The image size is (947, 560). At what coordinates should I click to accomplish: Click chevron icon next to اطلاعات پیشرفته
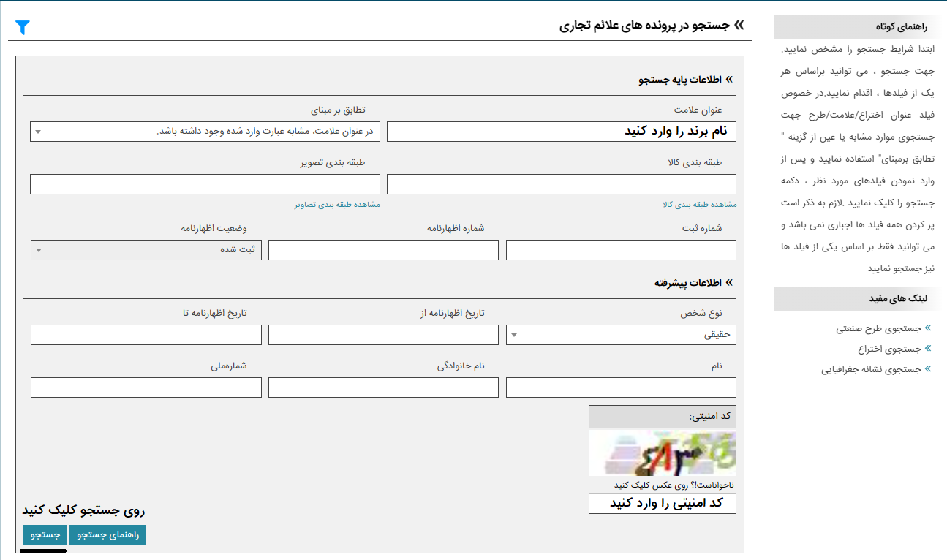click(728, 282)
